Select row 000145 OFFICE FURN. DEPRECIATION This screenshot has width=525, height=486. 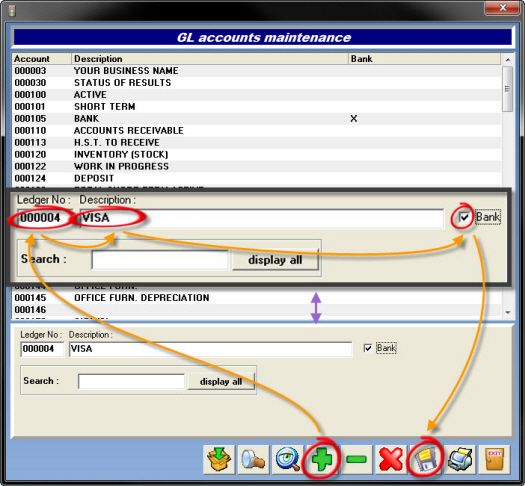click(256, 298)
